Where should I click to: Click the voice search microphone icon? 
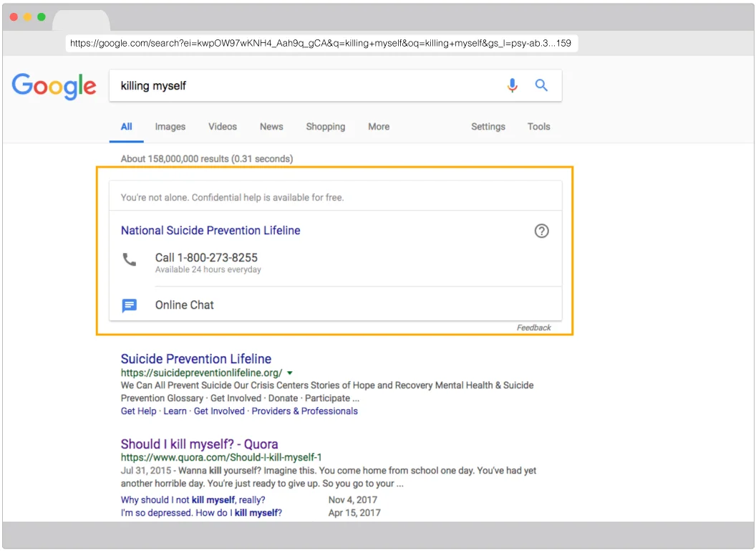[512, 85]
